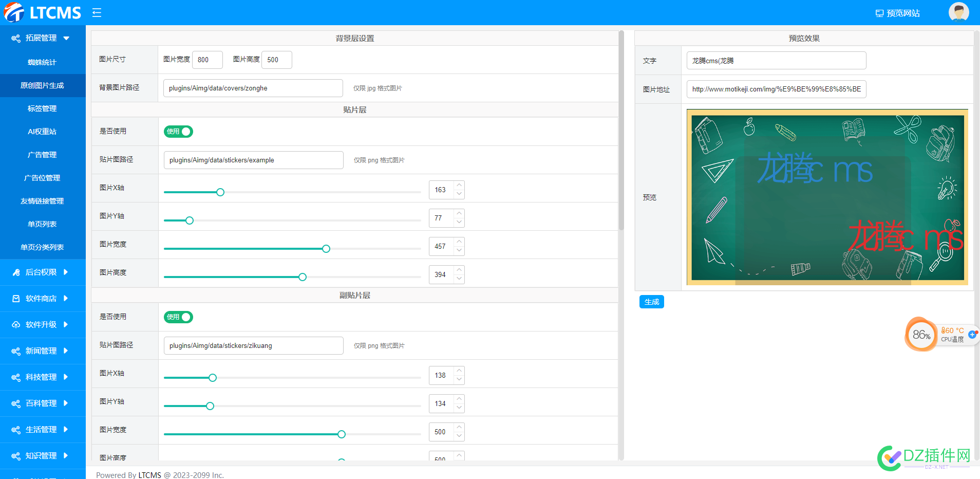Click the 86% circular usage indicator
The image size is (980, 479).
pyautogui.click(x=921, y=335)
